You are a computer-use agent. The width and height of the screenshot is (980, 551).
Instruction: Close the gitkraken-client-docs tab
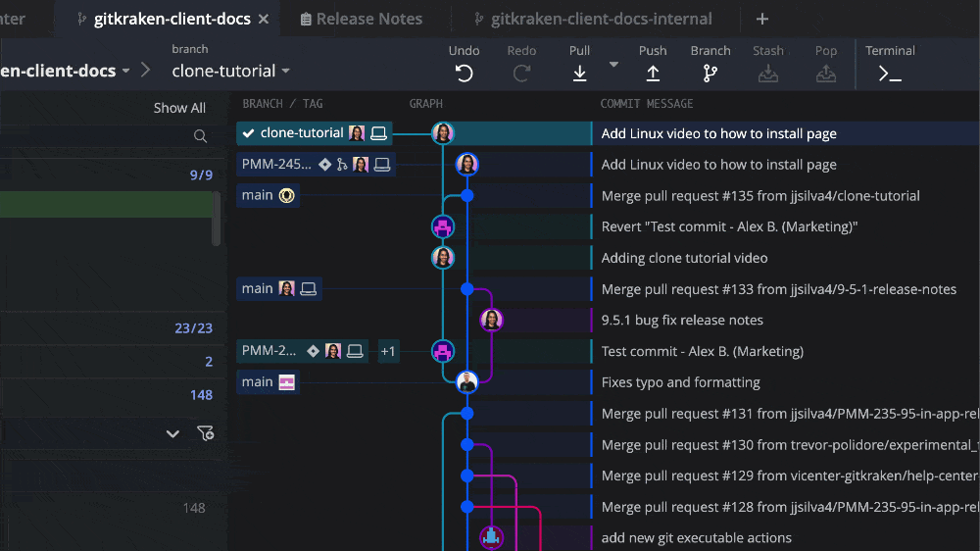pyautogui.click(x=264, y=20)
